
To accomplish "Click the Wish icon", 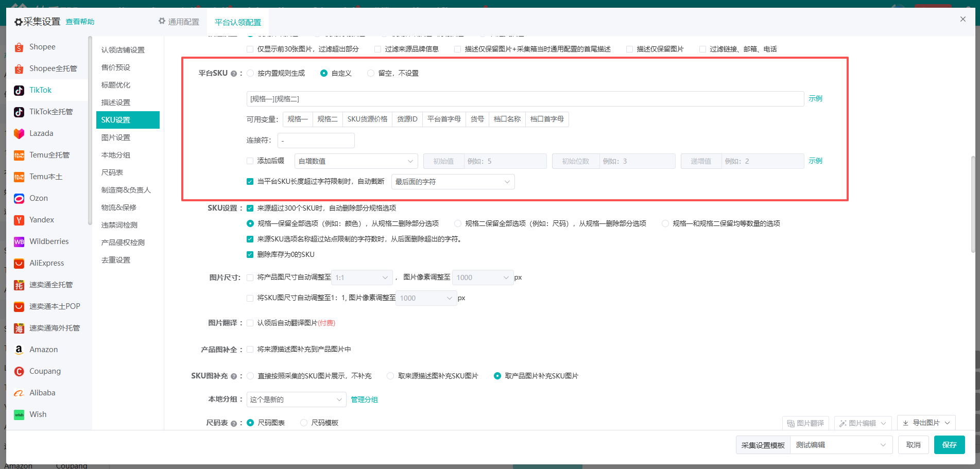I will pos(19,414).
